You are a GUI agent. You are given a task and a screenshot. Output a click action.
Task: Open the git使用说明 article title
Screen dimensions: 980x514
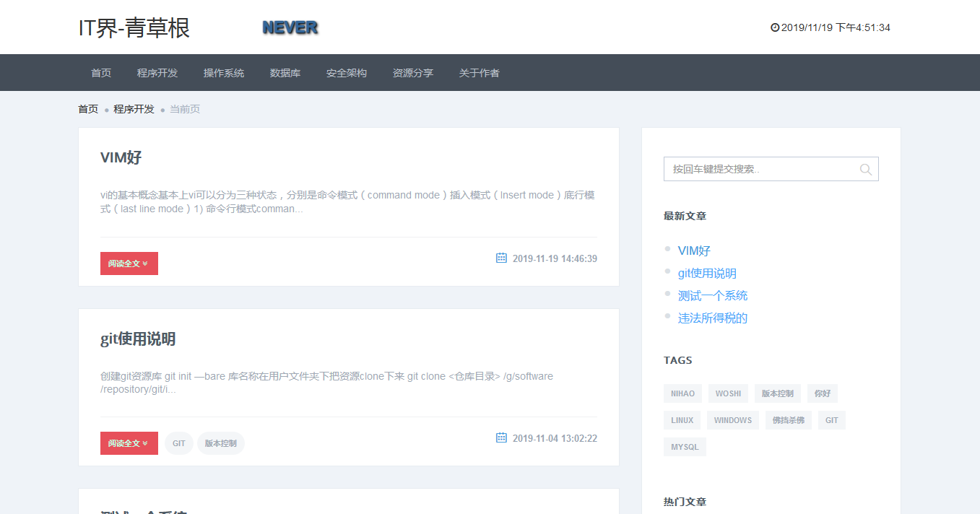pyautogui.click(x=138, y=339)
